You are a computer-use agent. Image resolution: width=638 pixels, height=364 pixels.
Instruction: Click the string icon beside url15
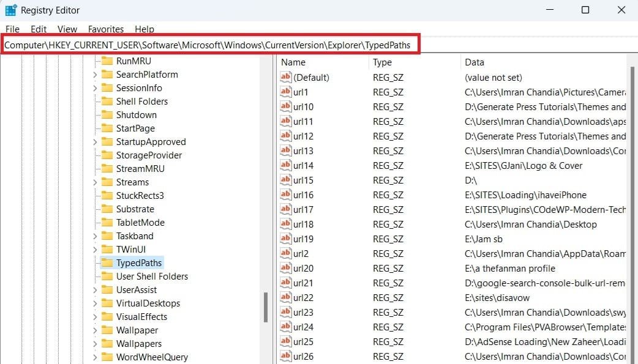[x=286, y=180]
